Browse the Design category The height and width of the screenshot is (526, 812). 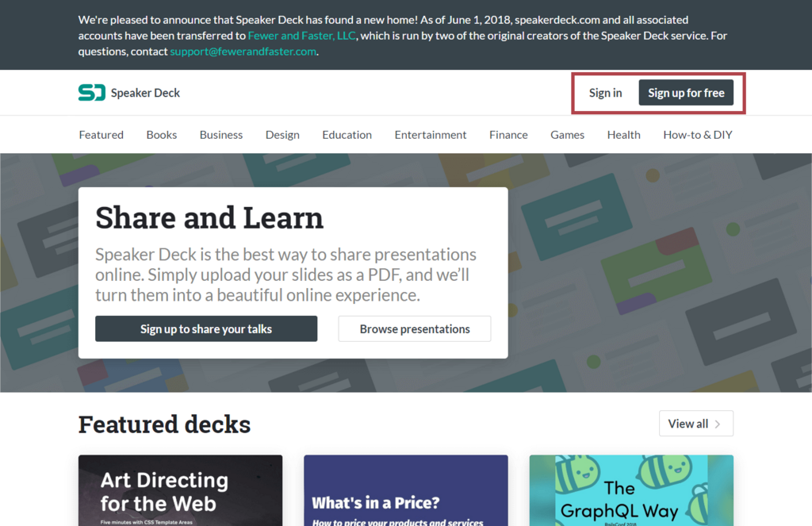click(x=282, y=135)
